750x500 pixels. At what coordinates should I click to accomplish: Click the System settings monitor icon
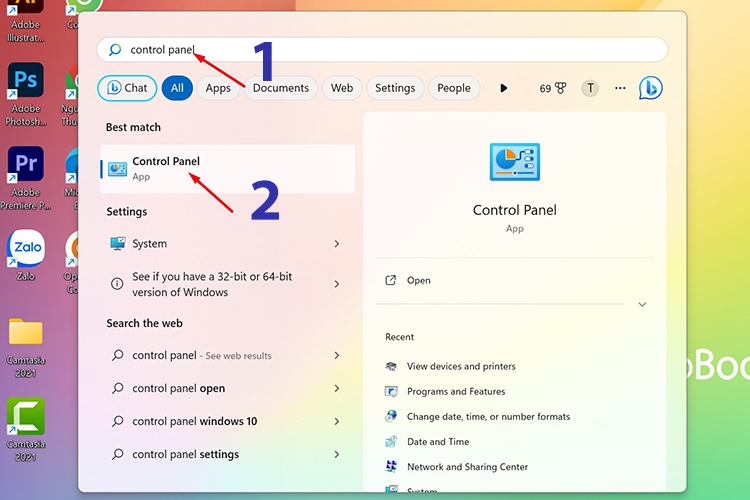118,244
